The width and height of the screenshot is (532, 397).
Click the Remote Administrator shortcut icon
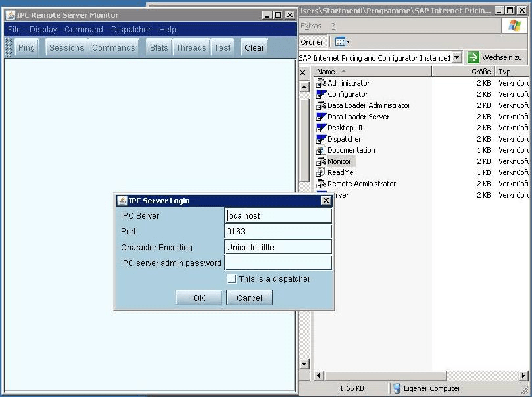pos(321,184)
